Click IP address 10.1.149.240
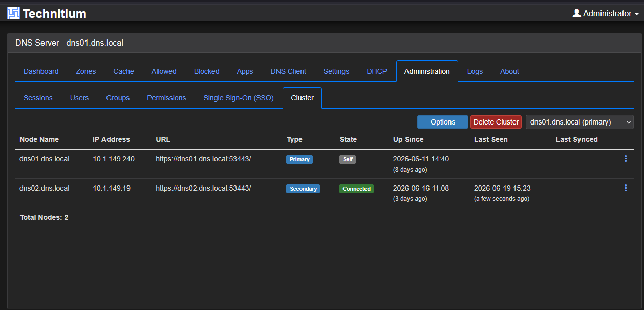644x310 pixels. point(114,159)
